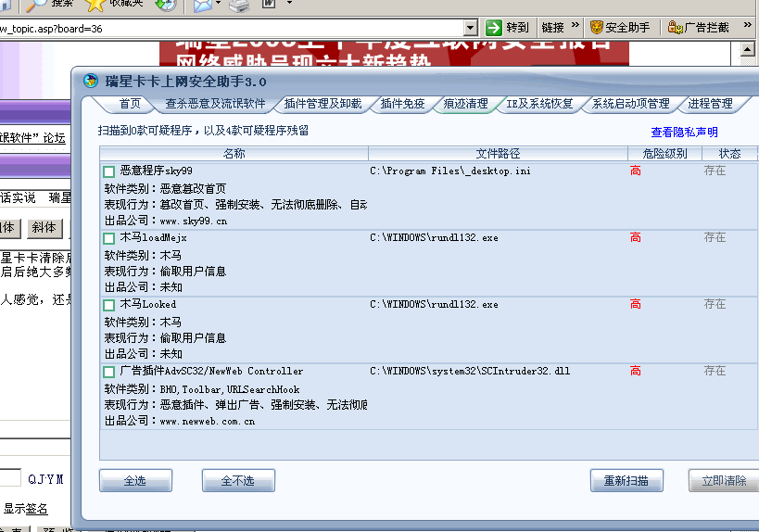Check the 木马Looked checkbox
Viewport: 759px width, 532px height.
(109, 305)
